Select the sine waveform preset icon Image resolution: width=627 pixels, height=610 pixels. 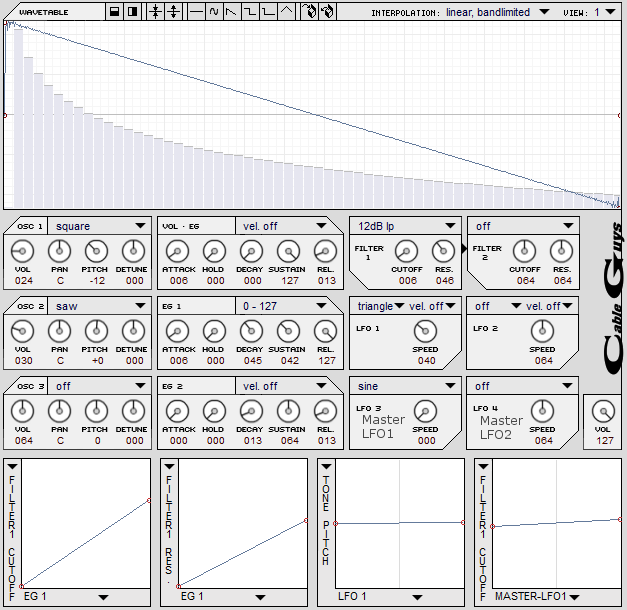[213, 12]
